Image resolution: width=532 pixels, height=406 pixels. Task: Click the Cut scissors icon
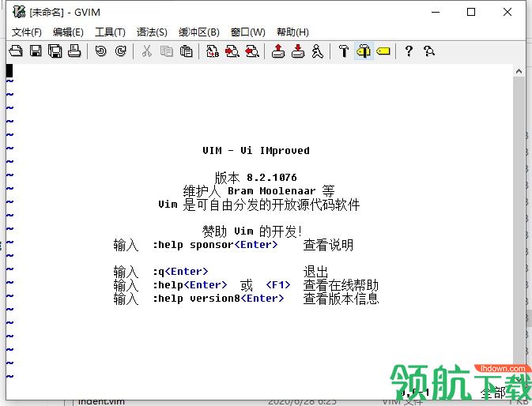pyautogui.click(x=146, y=51)
